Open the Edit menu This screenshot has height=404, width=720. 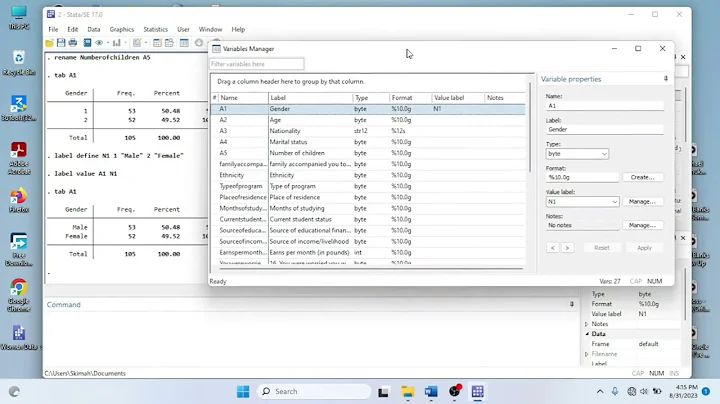click(73, 29)
